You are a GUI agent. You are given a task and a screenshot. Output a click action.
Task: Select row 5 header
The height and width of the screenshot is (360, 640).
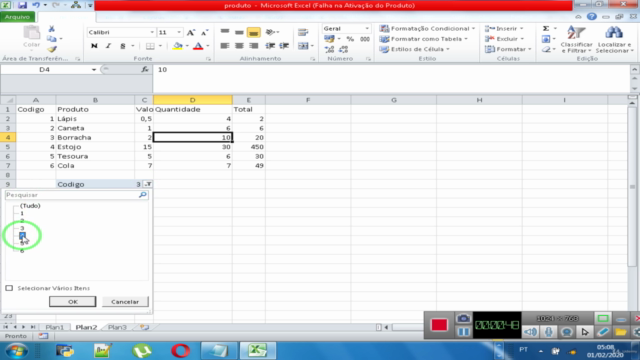[7, 147]
